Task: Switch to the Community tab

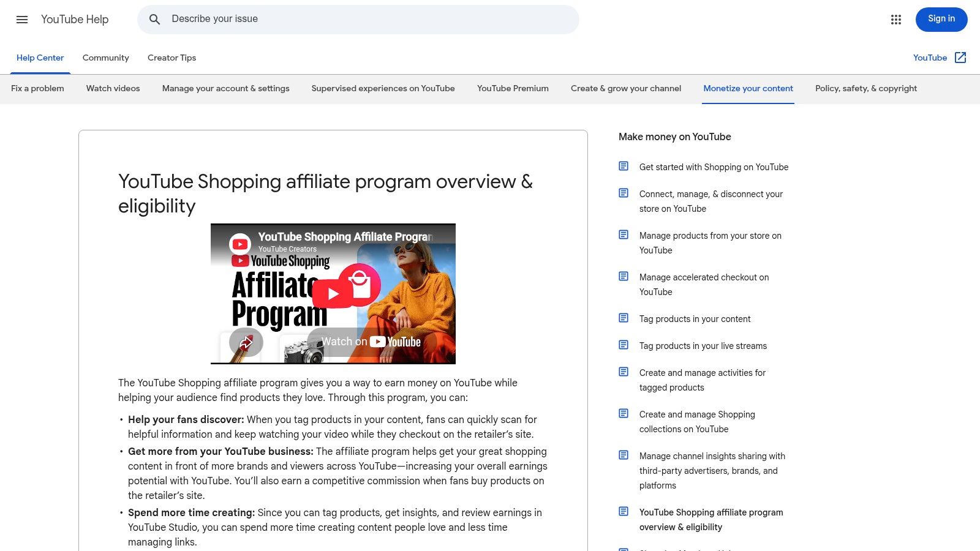Action: pos(106,58)
